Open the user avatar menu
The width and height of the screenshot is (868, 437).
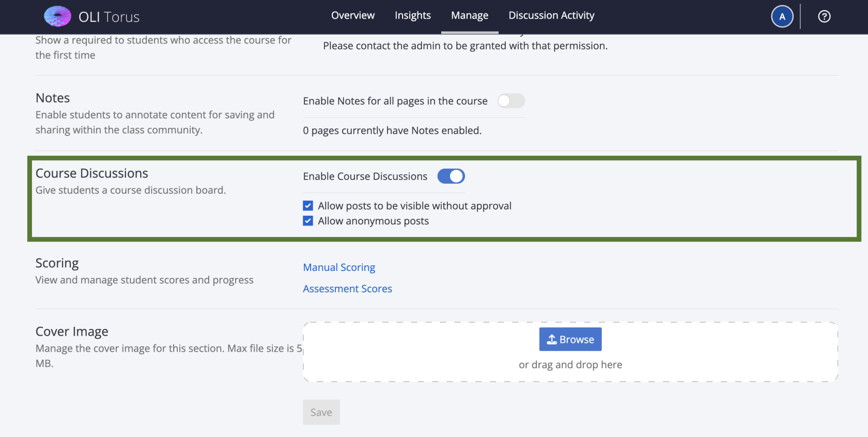pos(782,17)
